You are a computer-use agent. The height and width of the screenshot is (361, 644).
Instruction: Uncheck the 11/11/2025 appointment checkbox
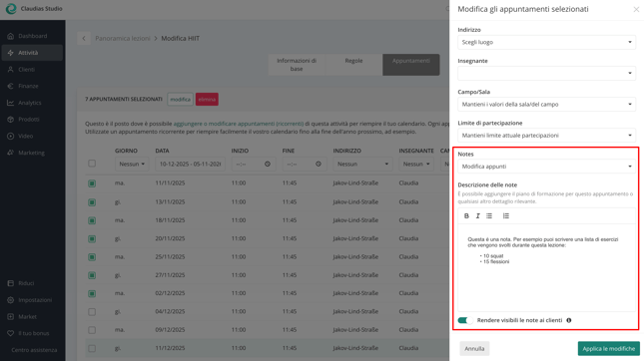click(92, 183)
